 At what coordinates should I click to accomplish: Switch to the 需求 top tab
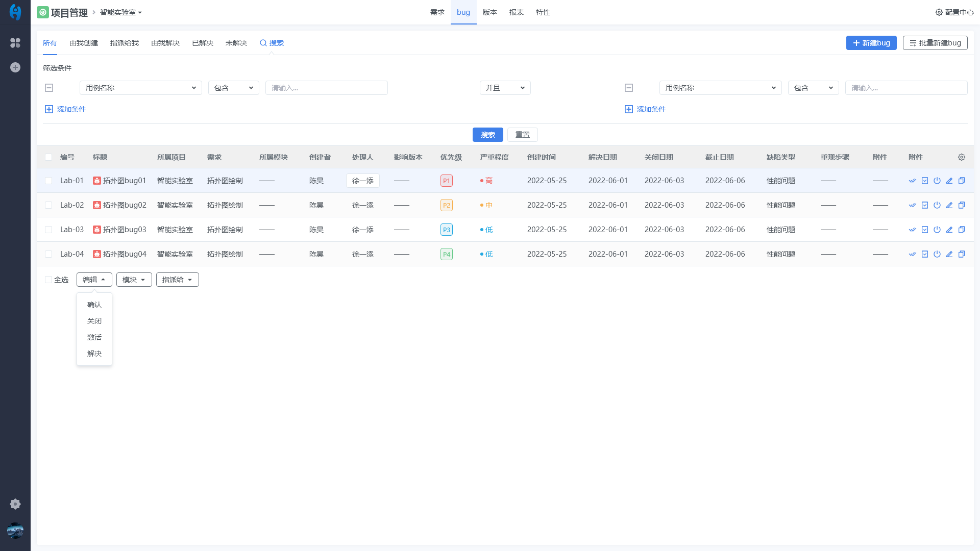437,12
